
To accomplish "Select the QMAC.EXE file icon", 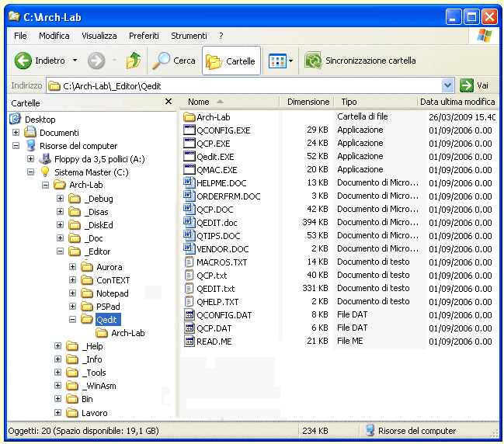I will point(189,170).
